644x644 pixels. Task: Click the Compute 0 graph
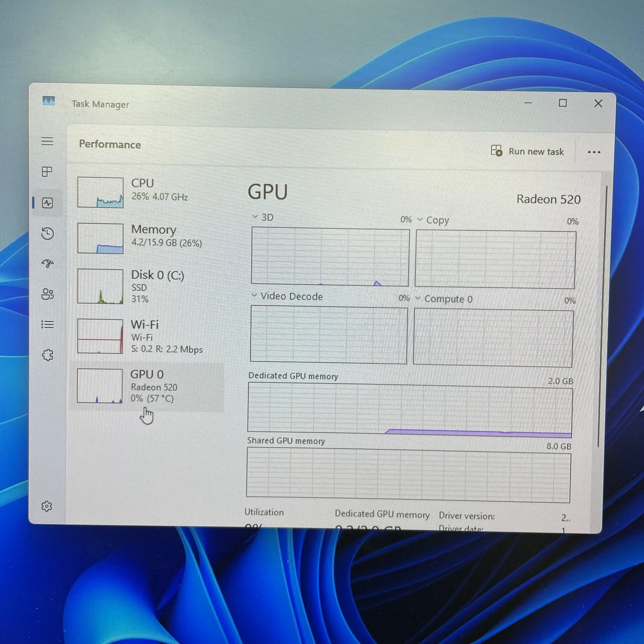(493, 338)
